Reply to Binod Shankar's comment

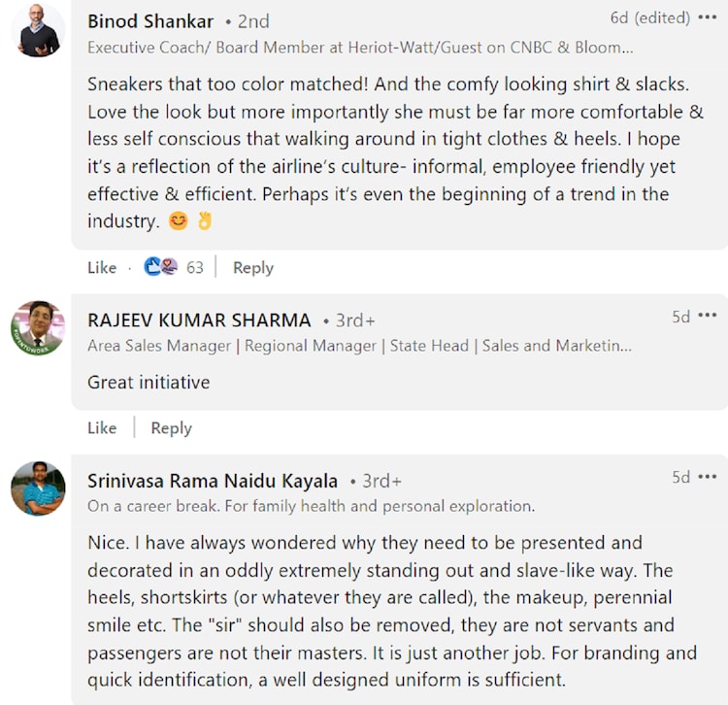pyautogui.click(x=253, y=268)
